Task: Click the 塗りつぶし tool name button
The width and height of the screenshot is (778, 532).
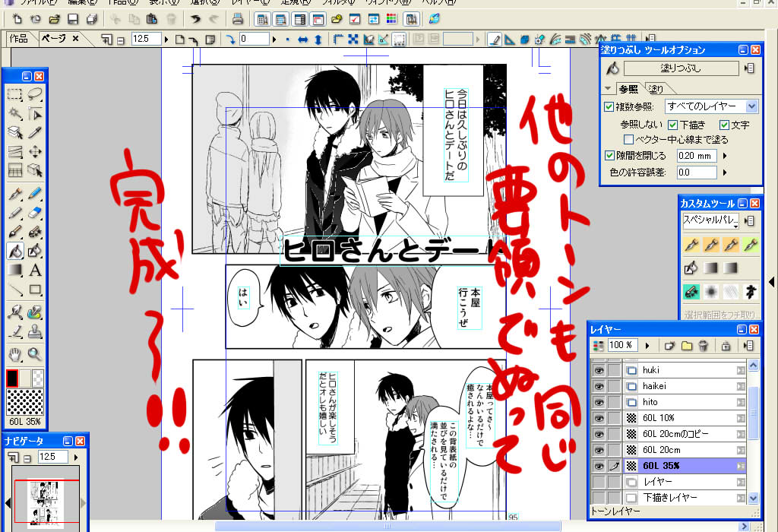Action: point(680,68)
